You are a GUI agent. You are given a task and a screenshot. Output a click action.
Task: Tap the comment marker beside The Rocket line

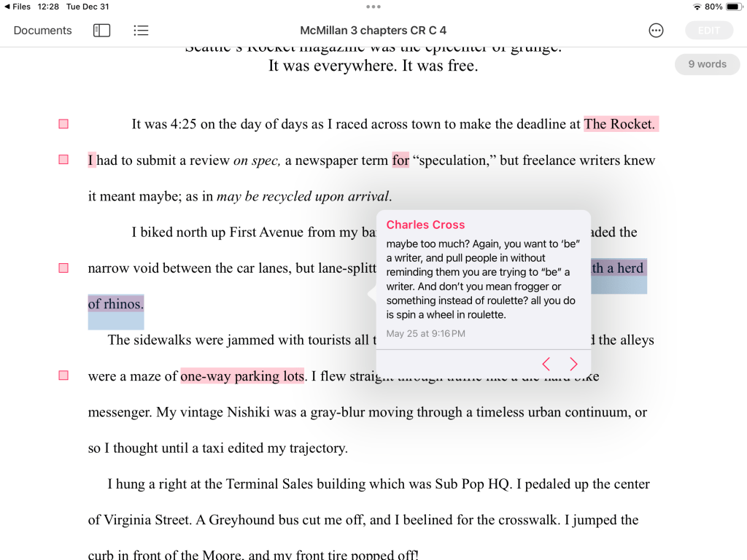click(63, 124)
